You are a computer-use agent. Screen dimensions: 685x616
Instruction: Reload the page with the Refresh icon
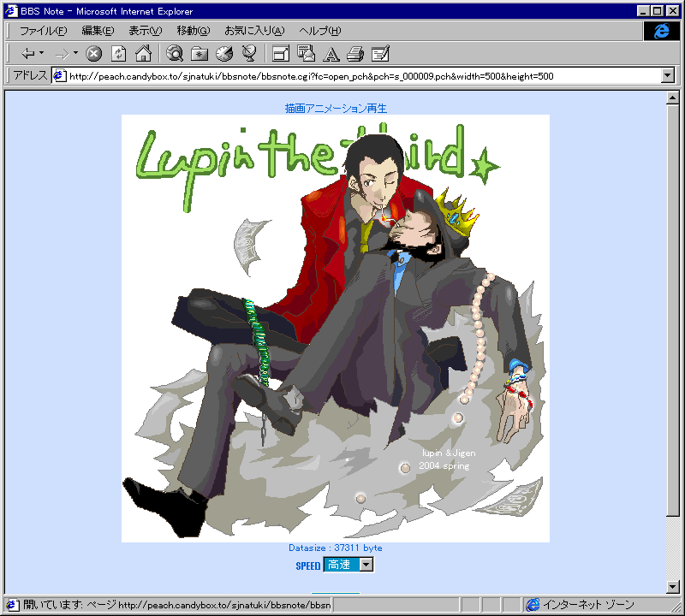click(x=118, y=54)
